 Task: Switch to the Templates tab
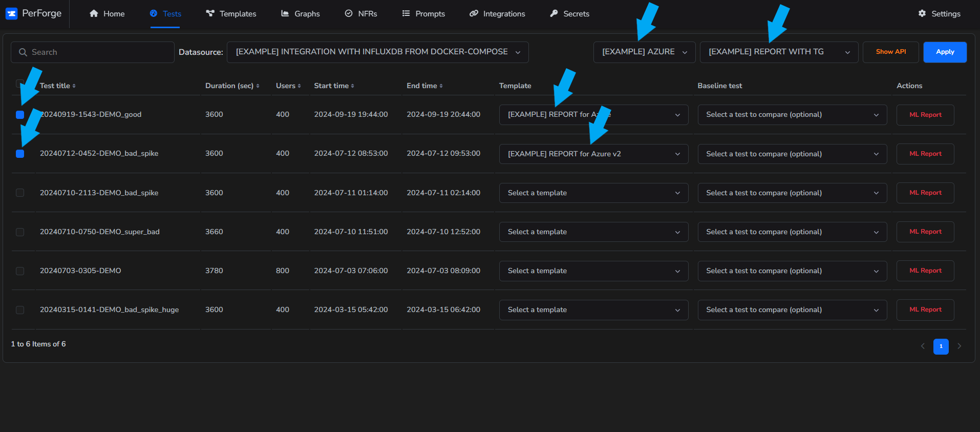tap(231, 14)
